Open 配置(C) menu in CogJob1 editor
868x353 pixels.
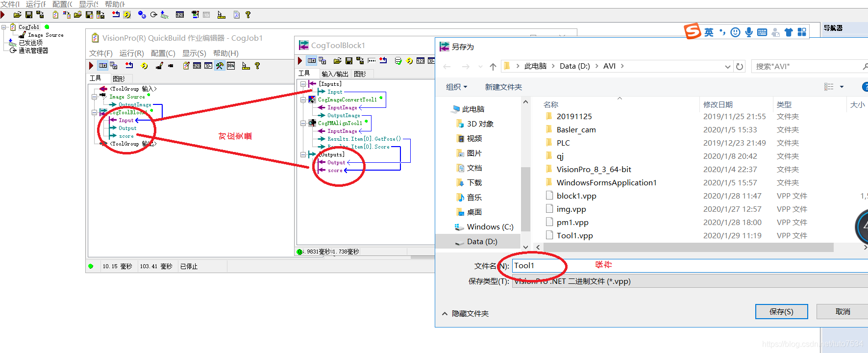(x=163, y=53)
